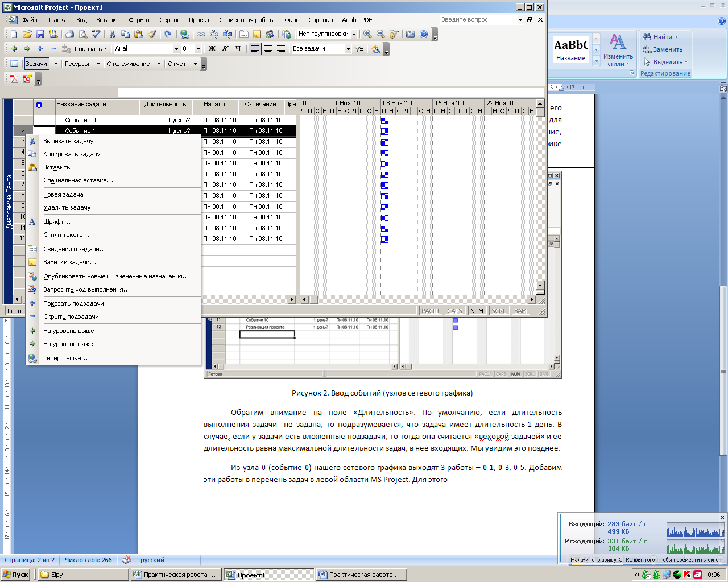Open the Сервис menu
The image size is (728, 582).
point(169,20)
